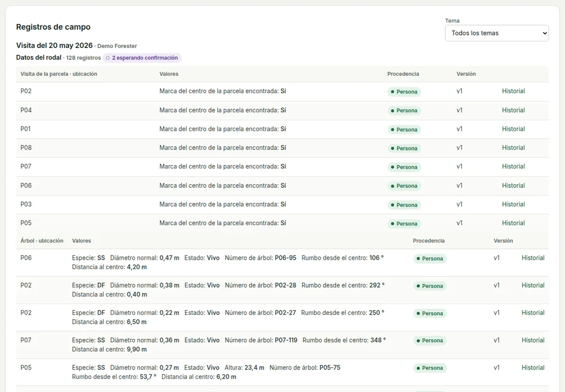Click the Persona badge in plot row P08
The width and height of the screenshot is (565, 392).
404,148
